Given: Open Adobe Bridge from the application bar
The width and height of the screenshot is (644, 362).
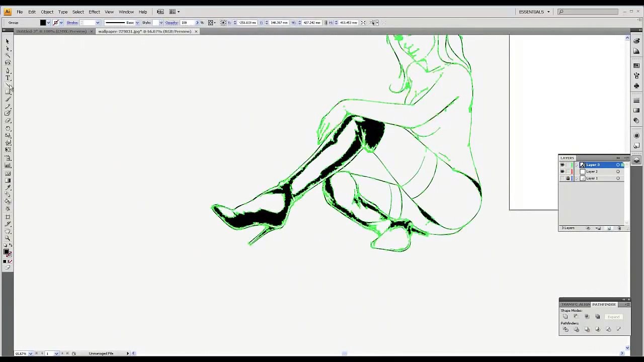Looking at the screenshot, I should 160,12.
